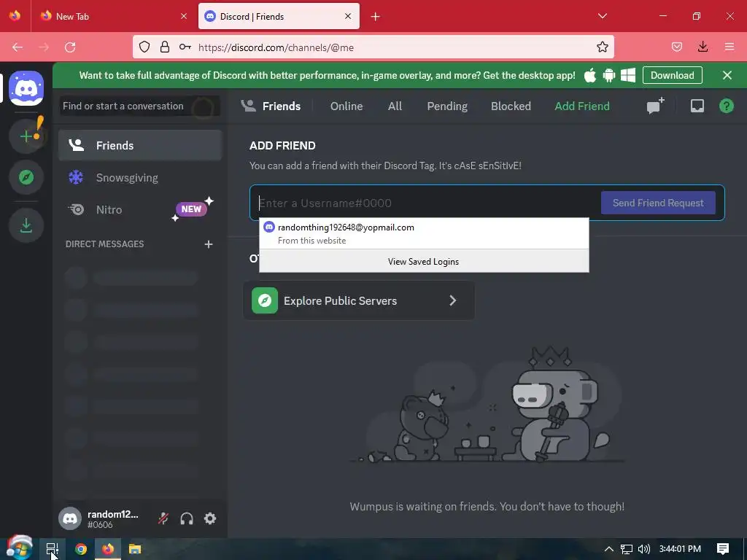The image size is (747, 560).
Task: Click the saved-password key icon in address bar
Action: [185, 47]
